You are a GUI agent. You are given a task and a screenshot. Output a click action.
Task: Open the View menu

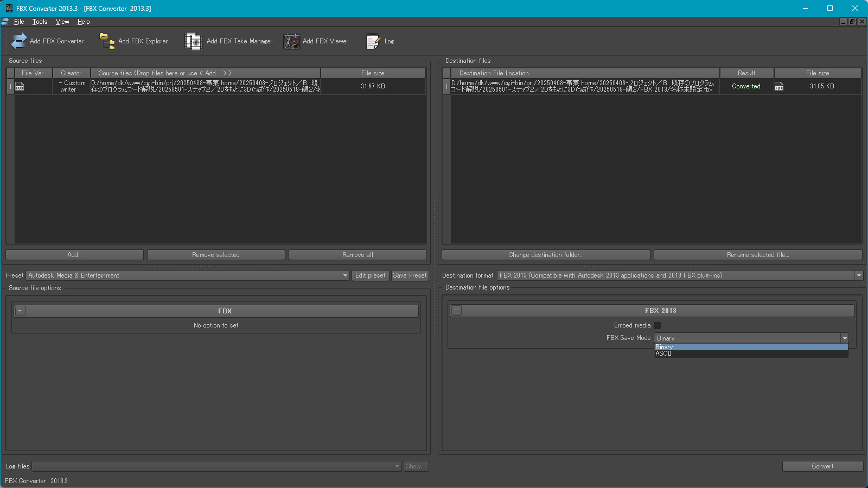click(x=62, y=22)
